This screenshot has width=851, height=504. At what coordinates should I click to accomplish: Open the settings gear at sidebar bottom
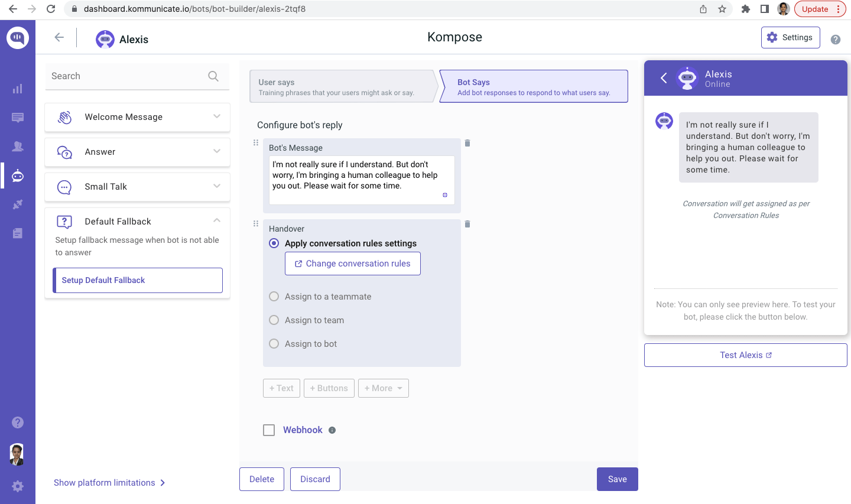tap(18, 486)
